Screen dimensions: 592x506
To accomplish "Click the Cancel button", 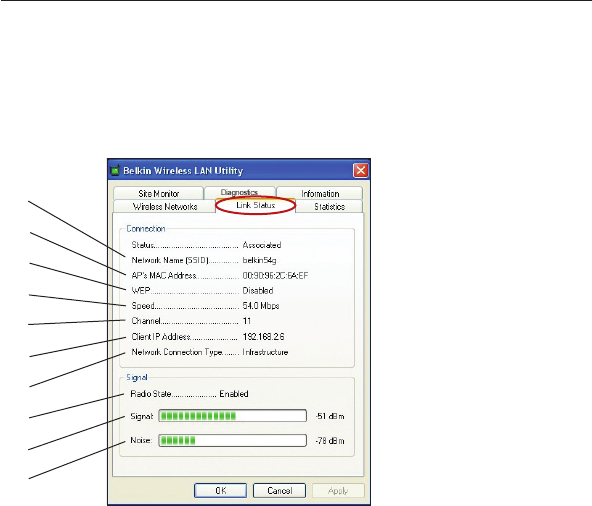I will 279,491.
